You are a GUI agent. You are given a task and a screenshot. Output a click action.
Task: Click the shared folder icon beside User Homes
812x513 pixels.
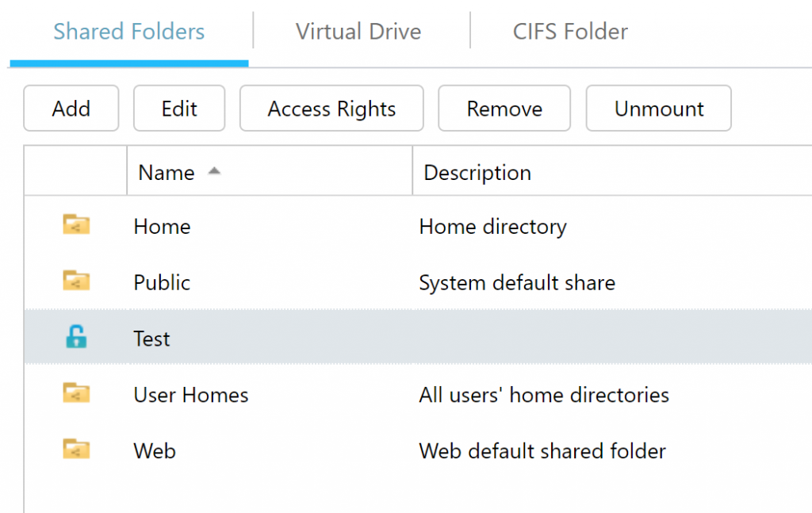[x=75, y=393]
